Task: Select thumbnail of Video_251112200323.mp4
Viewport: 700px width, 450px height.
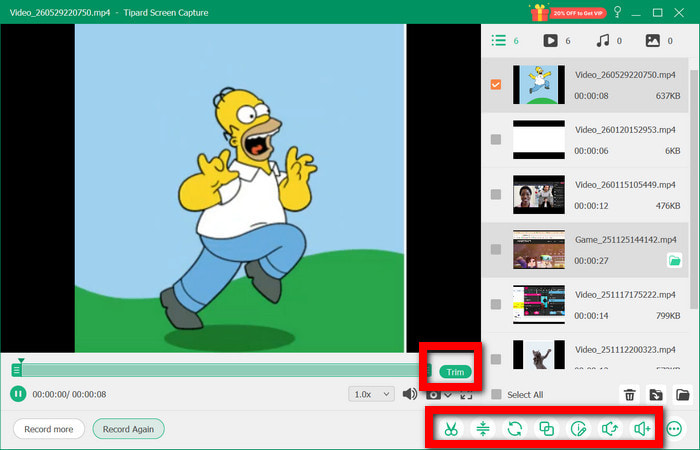Action: point(539,355)
